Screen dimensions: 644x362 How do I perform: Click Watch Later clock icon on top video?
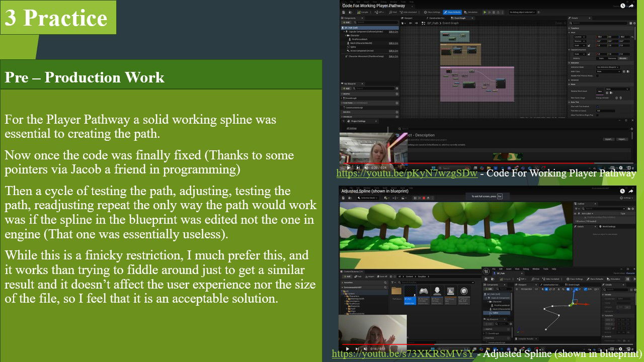tap(623, 6)
